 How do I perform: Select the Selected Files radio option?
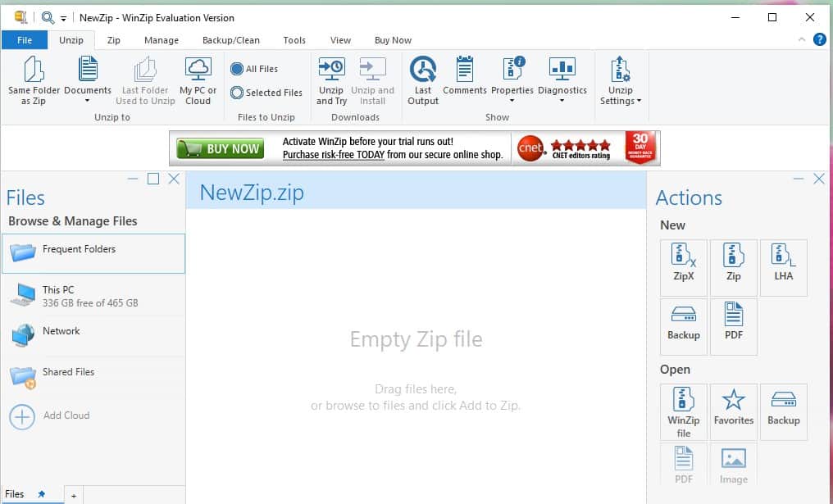[237, 93]
